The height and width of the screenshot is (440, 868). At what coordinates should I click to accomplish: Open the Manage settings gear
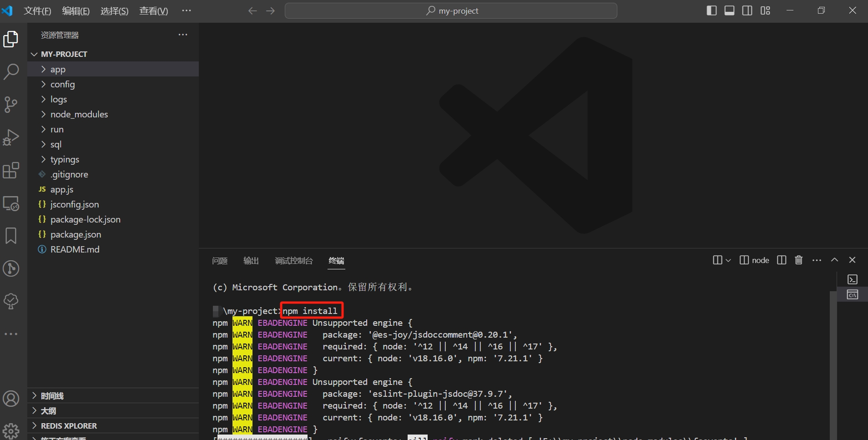pos(11,430)
